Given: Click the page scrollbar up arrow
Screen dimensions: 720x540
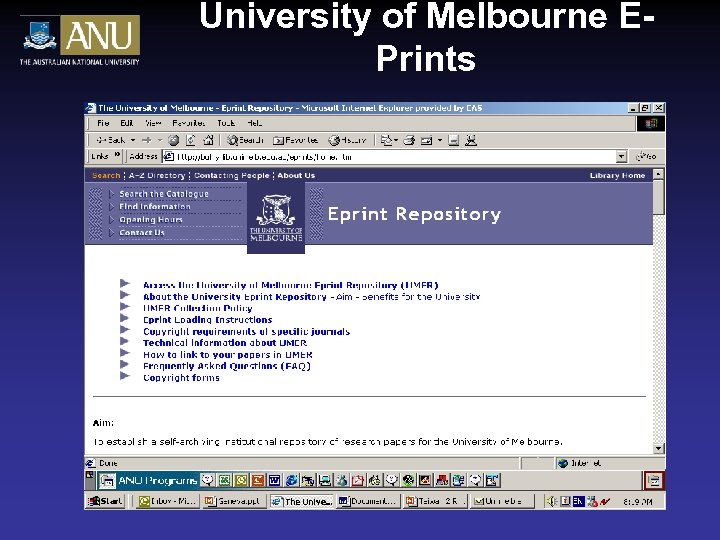Looking at the screenshot, I should pos(658,174).
